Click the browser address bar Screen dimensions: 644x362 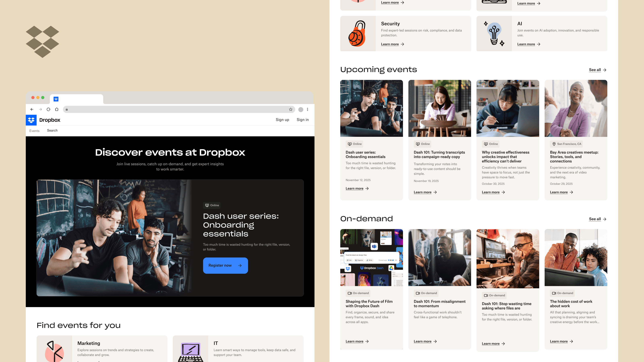coord(177,109)
